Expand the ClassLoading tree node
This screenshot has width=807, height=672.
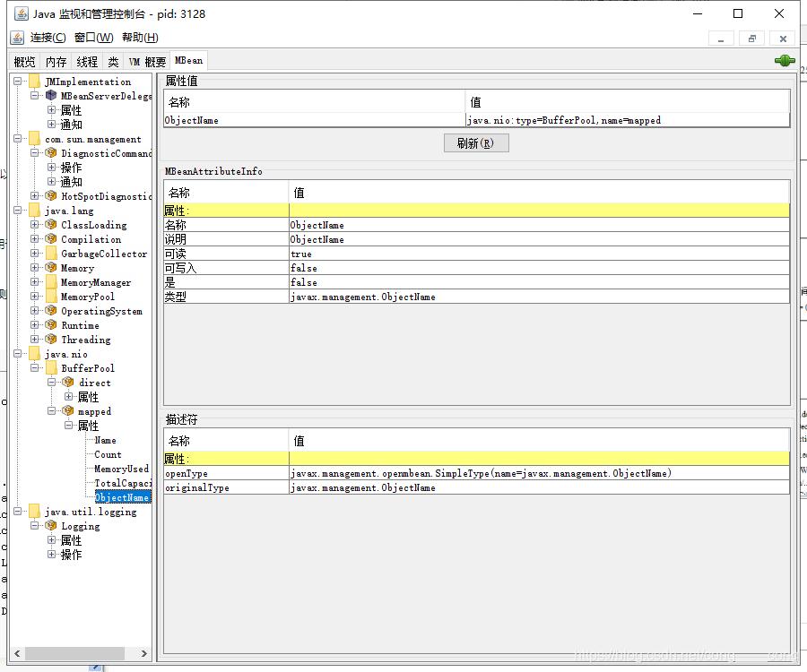(35, 225)
